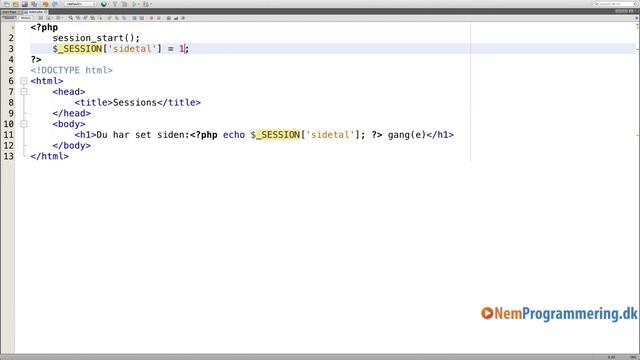Toggle Bookmark editor icon

coord(124,18)
